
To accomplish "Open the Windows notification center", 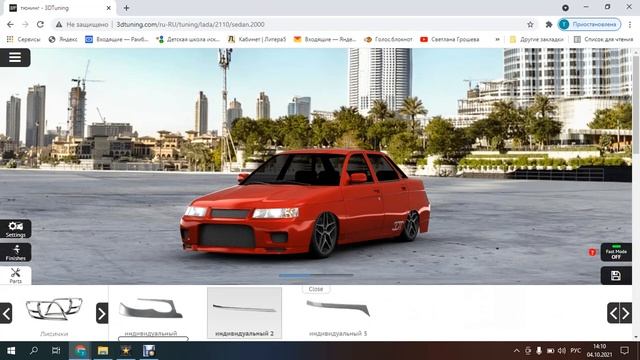I will [624, 351].
